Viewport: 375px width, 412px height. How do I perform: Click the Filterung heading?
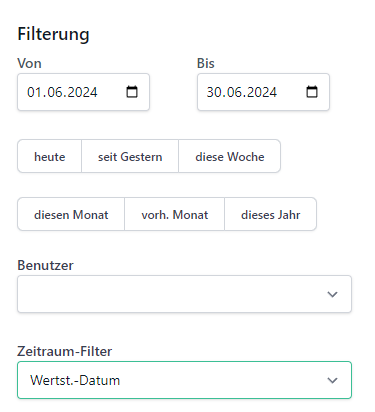pos(53,34)
